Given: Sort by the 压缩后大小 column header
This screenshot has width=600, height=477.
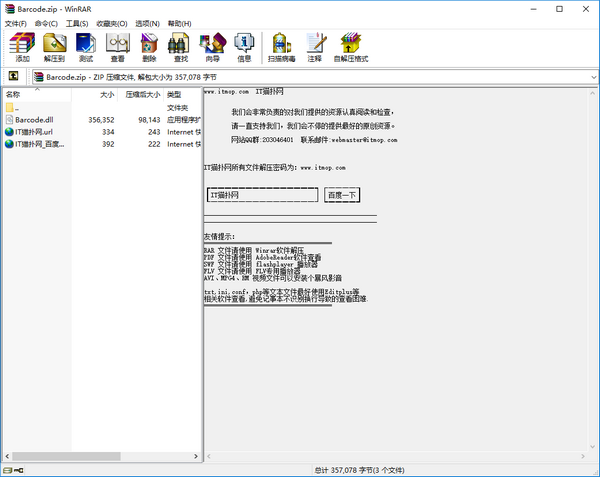Looking at the screenshot, I should 140,94.
